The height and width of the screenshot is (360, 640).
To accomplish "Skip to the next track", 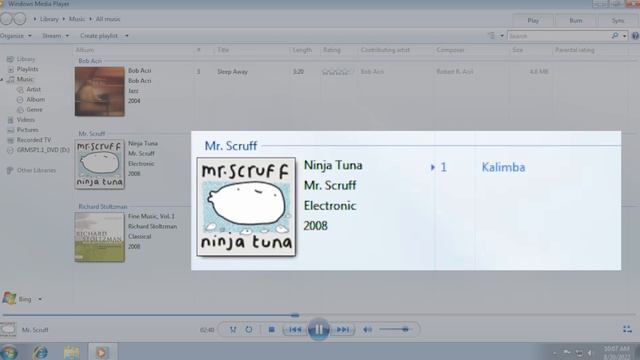I will 343,329.
